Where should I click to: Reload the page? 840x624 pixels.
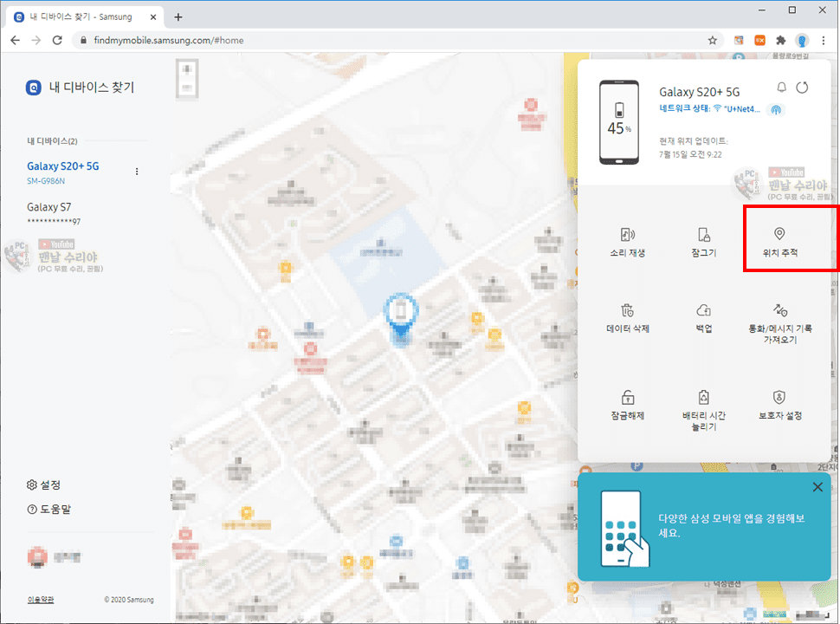pos(57,40)
